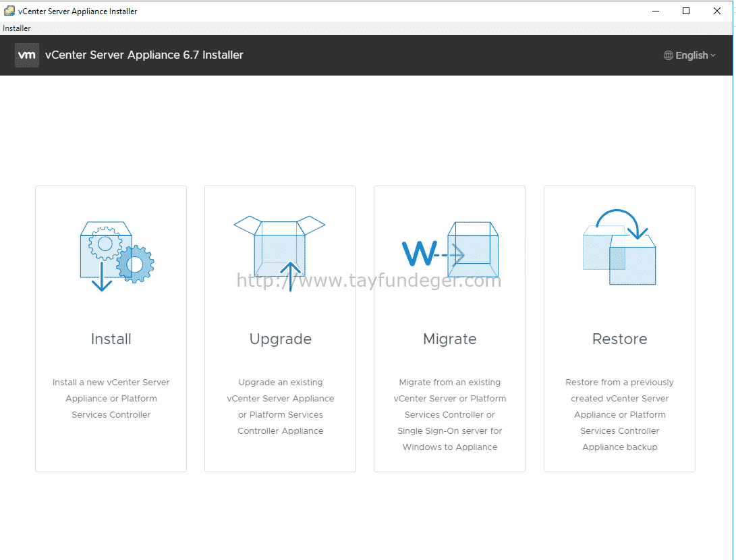Viewport: 736px width, 560px height.
Task: Minimize the installer window
Action: (x=656, y=11)
